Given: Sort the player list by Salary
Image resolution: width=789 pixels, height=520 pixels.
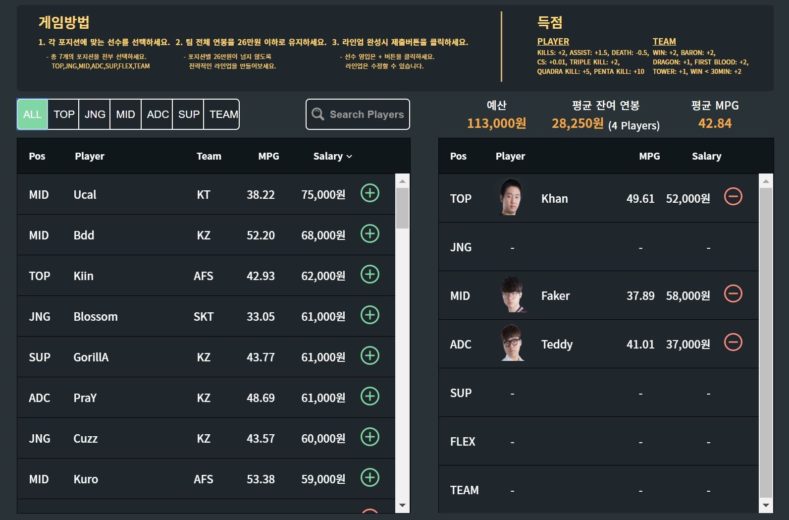Looking at the screenshot, I should click(331, 156).
